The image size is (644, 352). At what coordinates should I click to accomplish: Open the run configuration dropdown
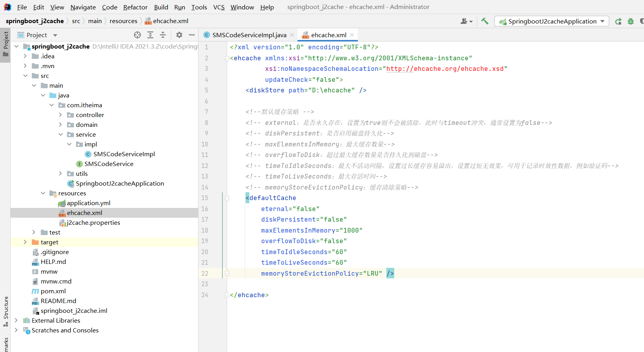tap(552, 21)
